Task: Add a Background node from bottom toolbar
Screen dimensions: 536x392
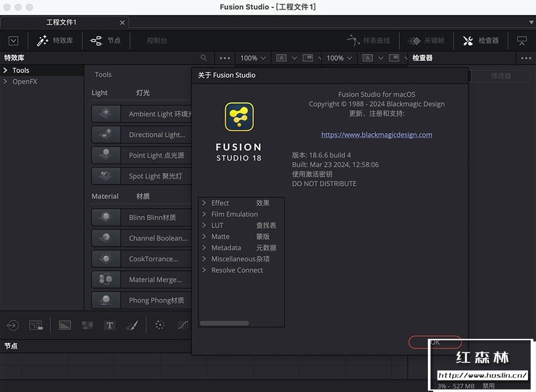Action: click(65, 325)
